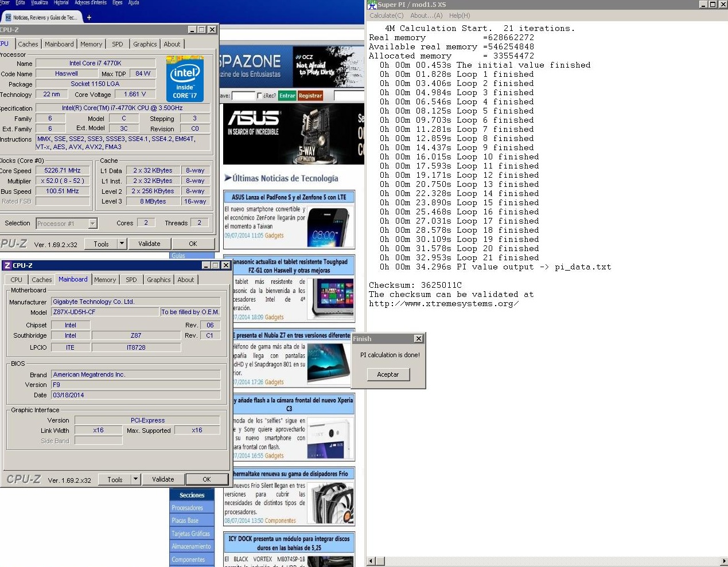Viewport: 728px width, 567px height.
Task: Close the Finish dialog with X icon
Action: pos(419,339)
